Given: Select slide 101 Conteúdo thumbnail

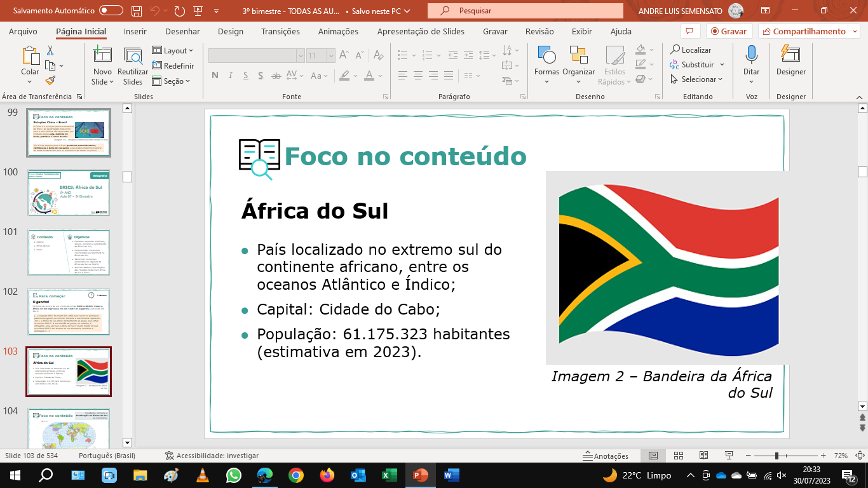Looking at the screenshot, I should pos(68,252).
